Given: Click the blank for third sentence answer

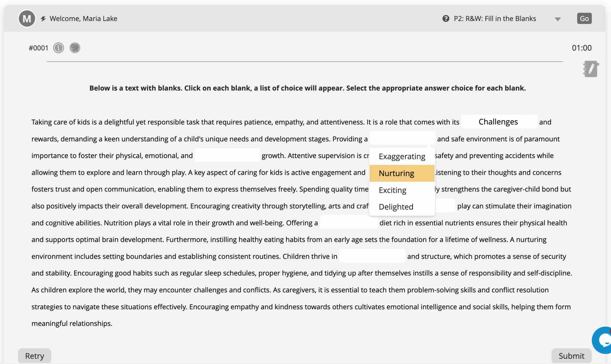Looking at the screenshot, I should (x=226, y=155).
